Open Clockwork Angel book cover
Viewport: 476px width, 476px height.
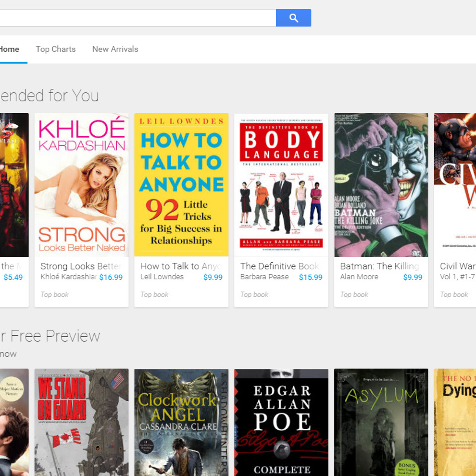pyautogui.click(x=181, y=422)
